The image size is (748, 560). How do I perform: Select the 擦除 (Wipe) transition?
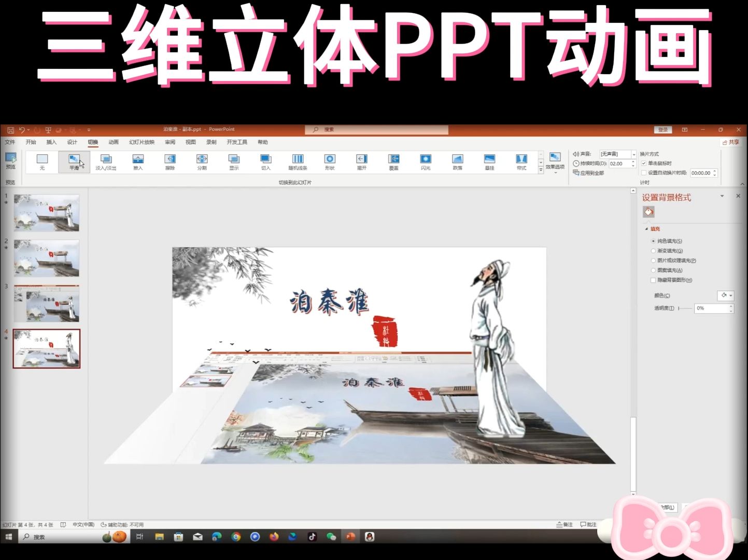[170, 162]
